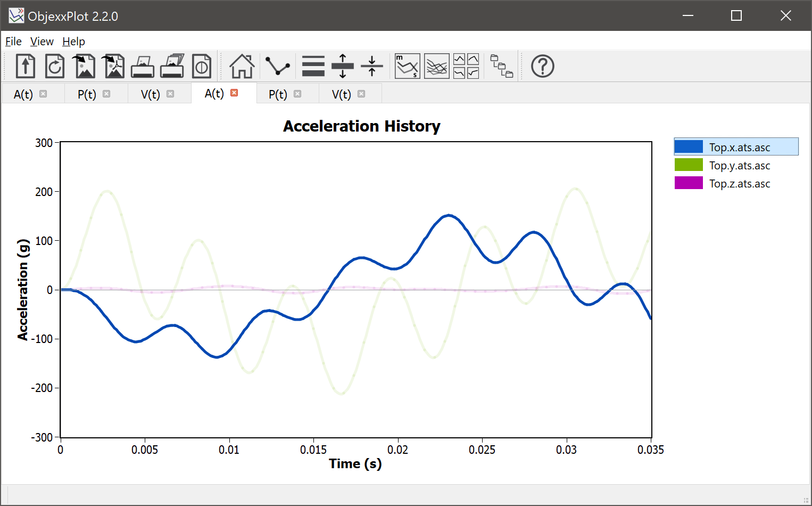Select the V(t) tab on the right
The image size is (812, 506).
point(341,94)
